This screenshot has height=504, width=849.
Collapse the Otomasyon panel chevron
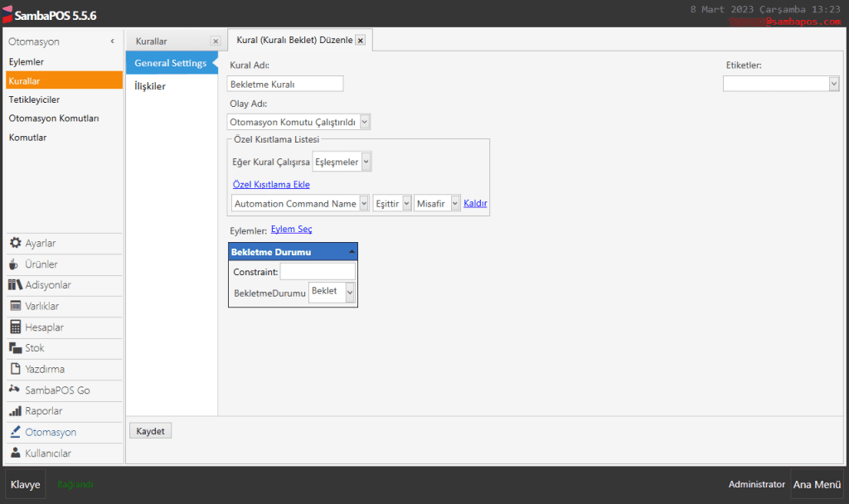(112, 41)
